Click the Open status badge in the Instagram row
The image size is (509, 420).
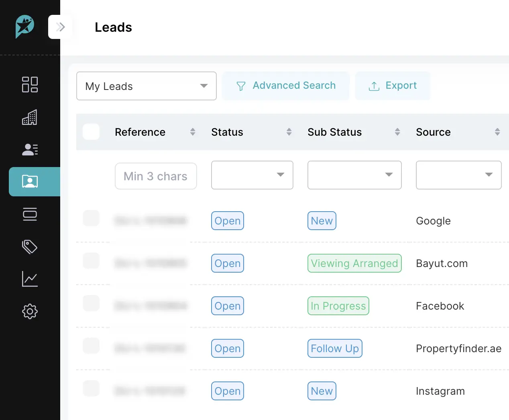tap(228, 391)
